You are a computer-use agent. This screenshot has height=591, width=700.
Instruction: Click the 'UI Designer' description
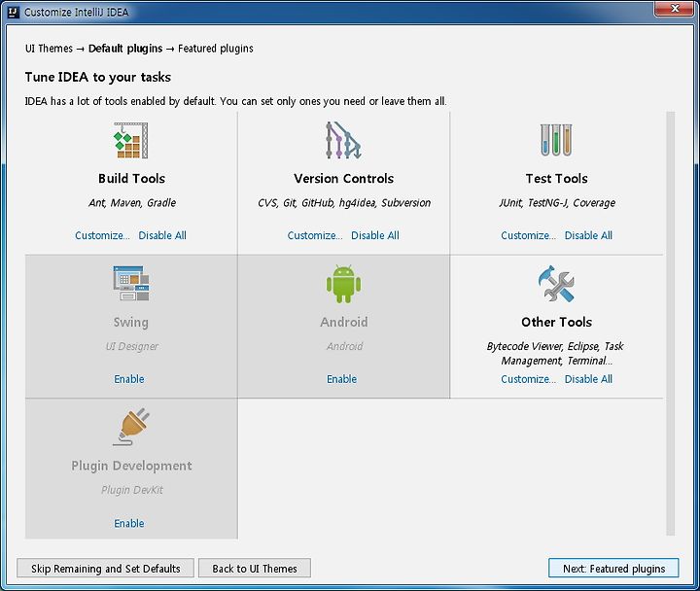(131, 346)
